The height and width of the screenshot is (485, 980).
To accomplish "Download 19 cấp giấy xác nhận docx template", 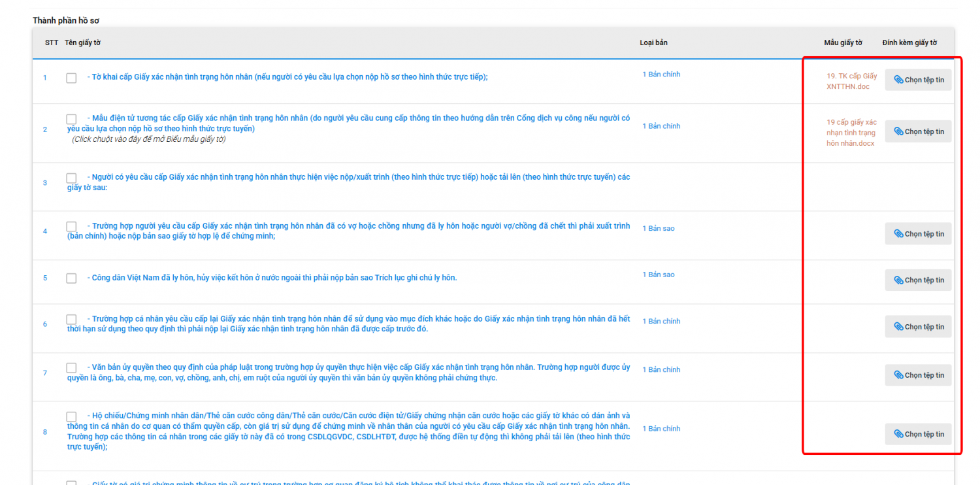I will tap(851, 133).
